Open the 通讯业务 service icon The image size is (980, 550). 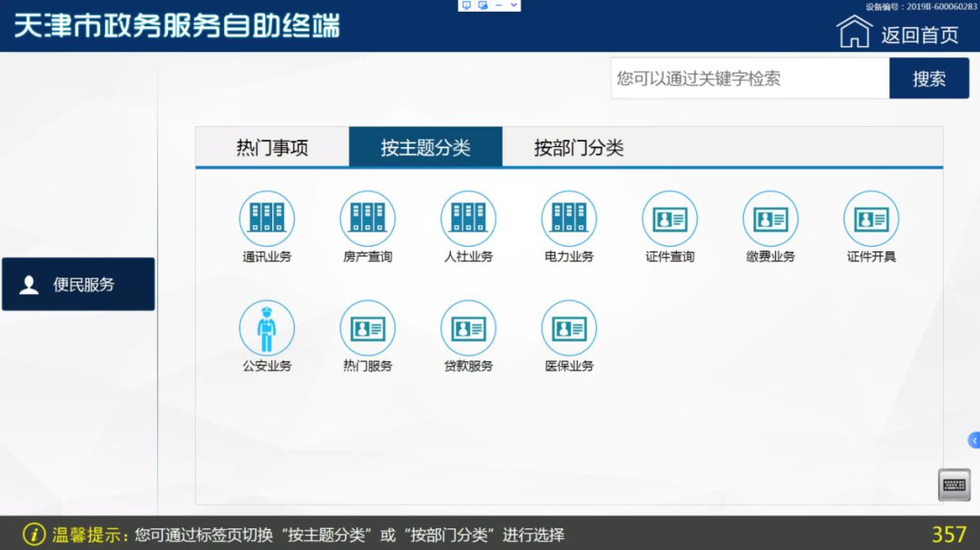pyautogui.click(x=267, y=219)
